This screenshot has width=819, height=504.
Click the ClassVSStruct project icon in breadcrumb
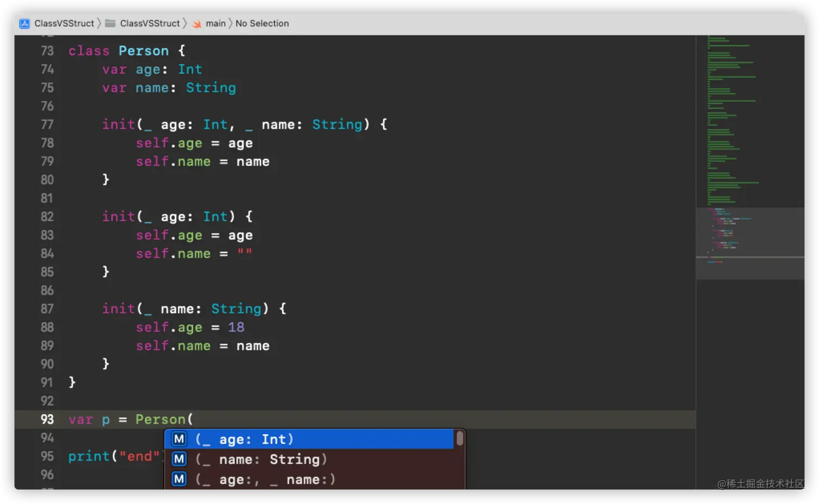coord(24,23)
